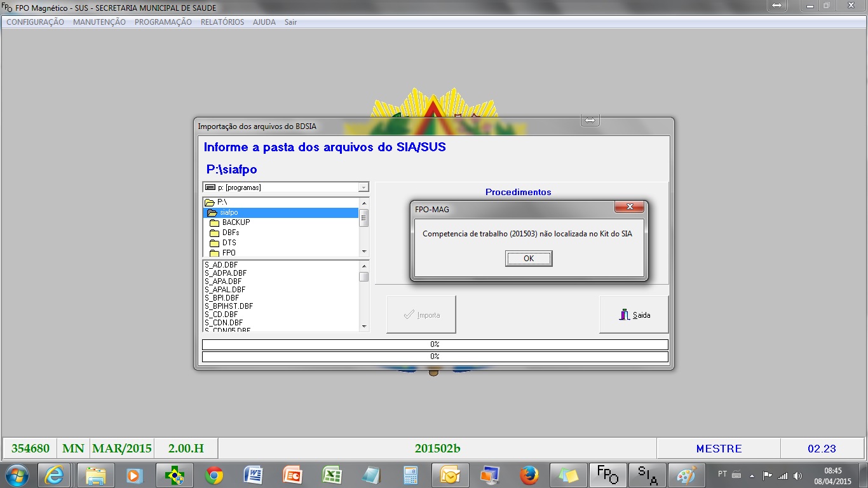Open the DBFs folder in tree
Viewport: 868px width, 488px height.
click(x=230, y=233)
